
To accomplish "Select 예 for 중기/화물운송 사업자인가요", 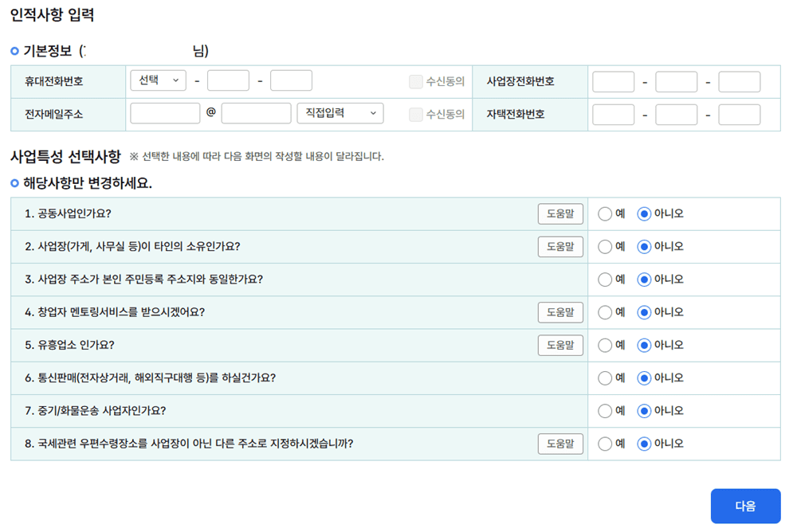I will (x=605, y=411).
